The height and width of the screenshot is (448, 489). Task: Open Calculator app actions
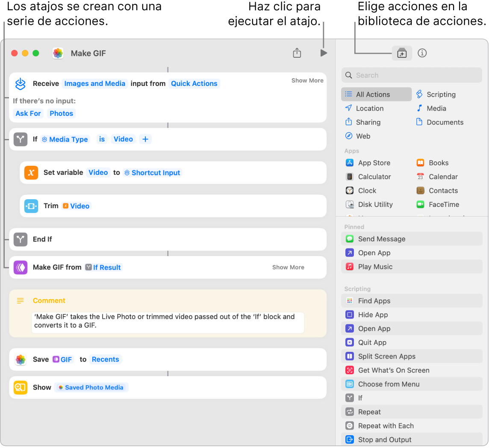[368, 177]
